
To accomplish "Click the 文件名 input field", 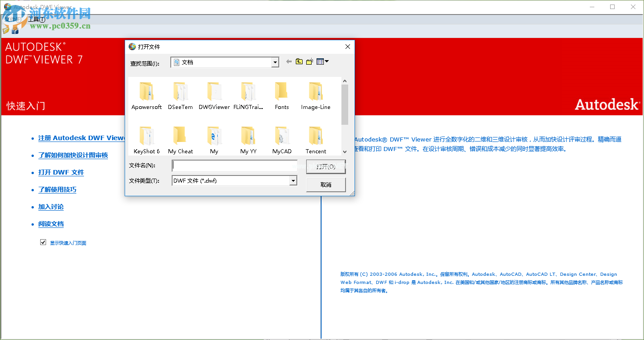I will pos(235,165).
